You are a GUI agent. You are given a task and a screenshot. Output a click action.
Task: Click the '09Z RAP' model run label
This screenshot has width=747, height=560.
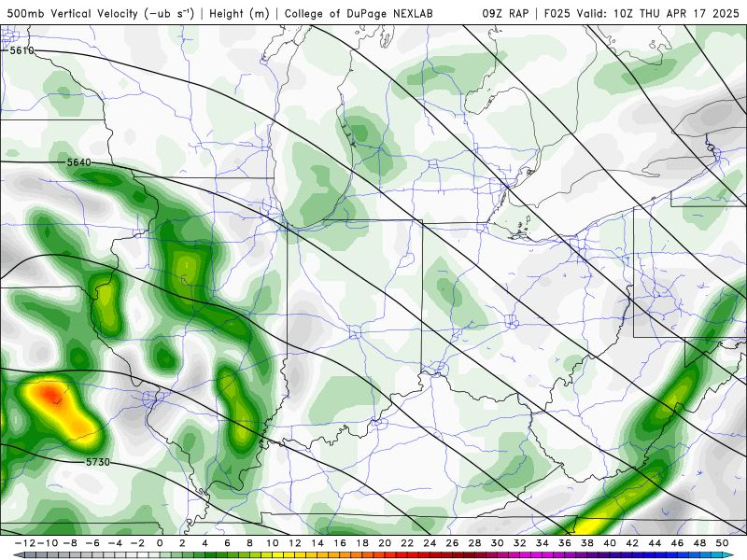[x=505, y=13]
